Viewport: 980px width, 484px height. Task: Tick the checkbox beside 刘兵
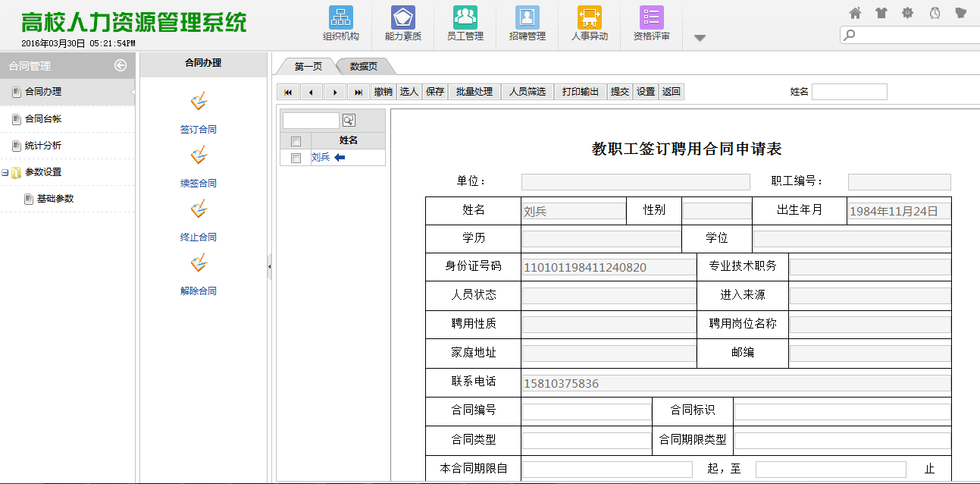[296, 158]
